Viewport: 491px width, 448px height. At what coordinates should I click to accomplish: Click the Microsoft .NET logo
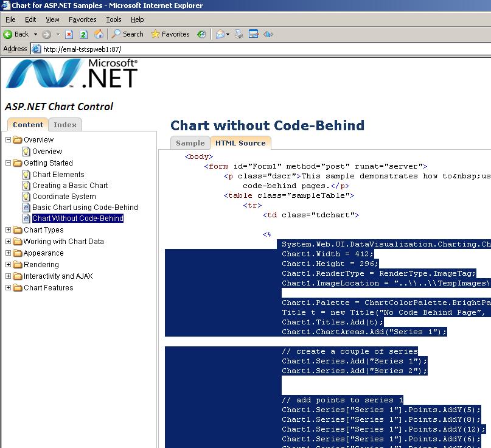point(72,74)
